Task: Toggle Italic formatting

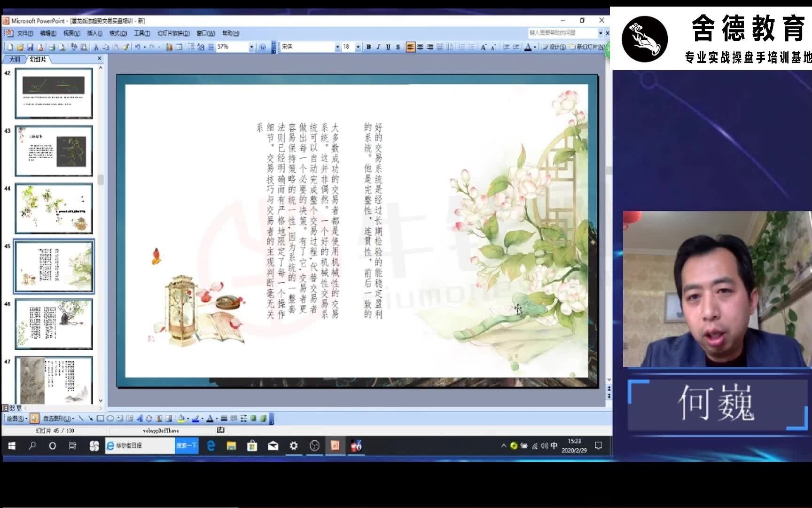Action: (x=378, y=47)
